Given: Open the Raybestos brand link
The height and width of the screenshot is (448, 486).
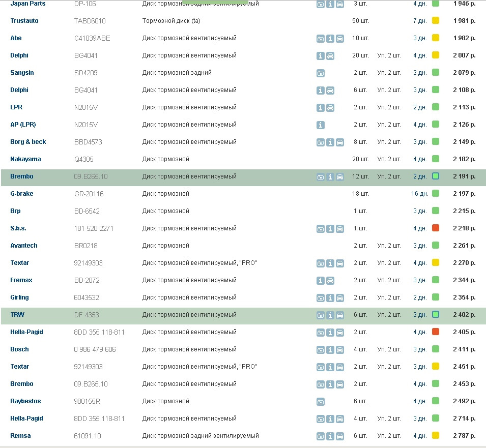Looking at the screenshot, I should pos(25,401).
